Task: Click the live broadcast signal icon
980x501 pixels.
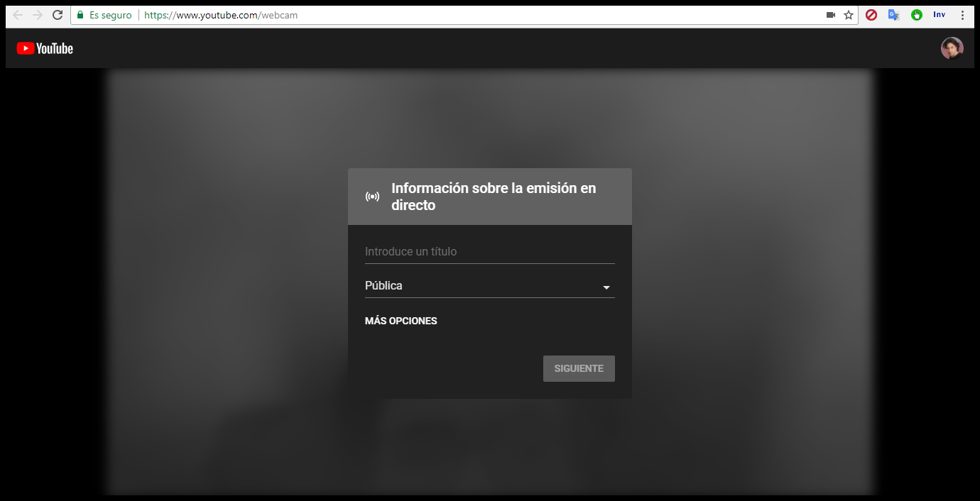Action: [372, 197]
